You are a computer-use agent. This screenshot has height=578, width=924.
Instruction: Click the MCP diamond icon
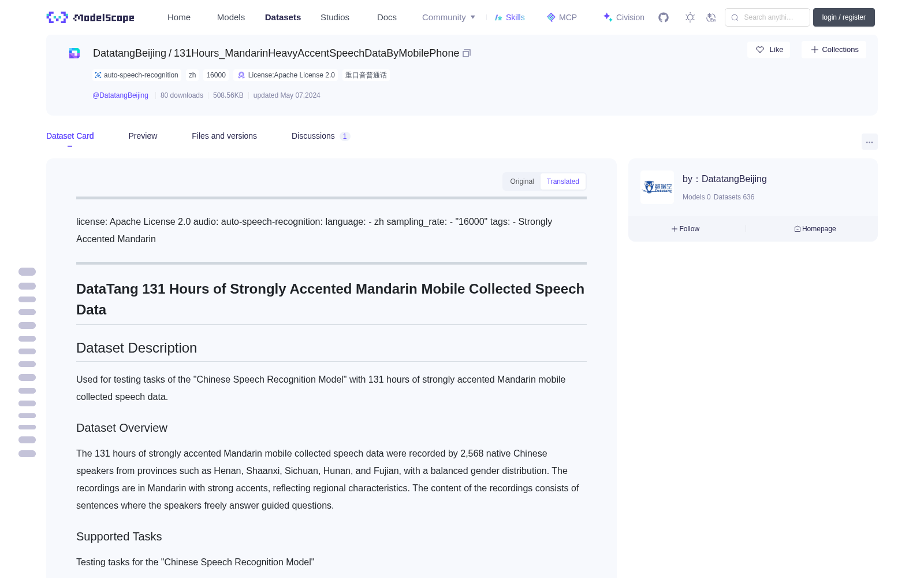coord(551,17)
